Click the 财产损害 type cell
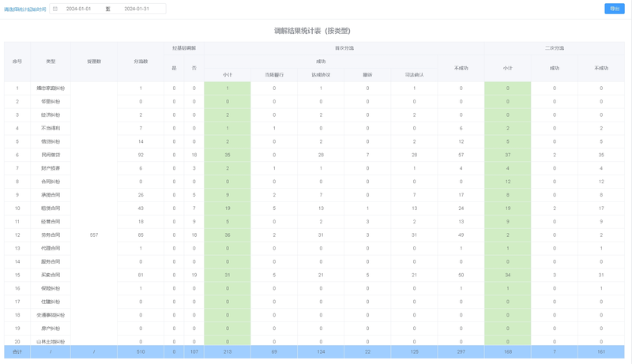Image resolution: width=632 pixels, height=364 pixels. [51, 168]
